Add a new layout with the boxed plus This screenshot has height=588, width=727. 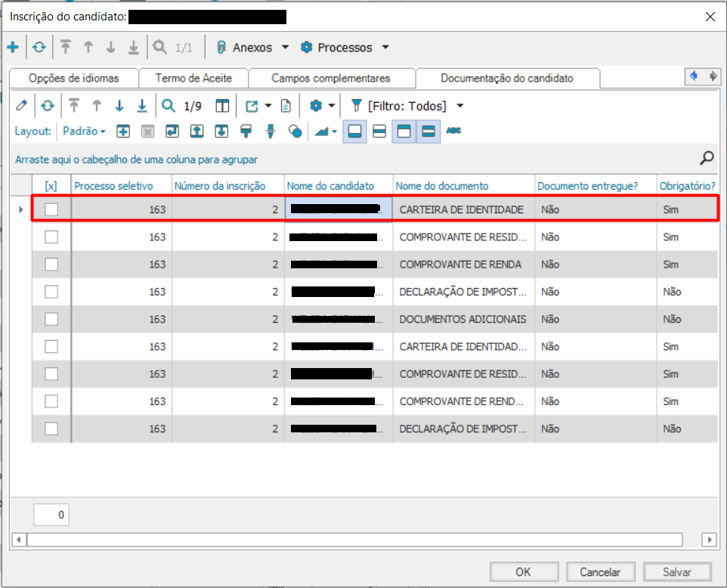pos(123,132)
